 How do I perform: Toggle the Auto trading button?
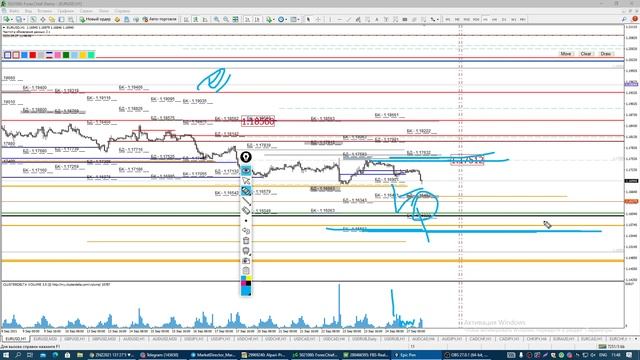click(160, 19)
